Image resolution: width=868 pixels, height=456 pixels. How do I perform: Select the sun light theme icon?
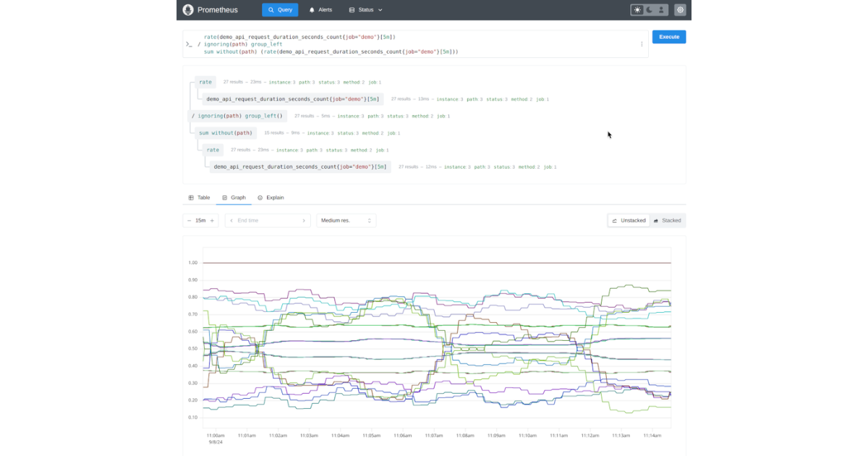[x=637, y=9]
